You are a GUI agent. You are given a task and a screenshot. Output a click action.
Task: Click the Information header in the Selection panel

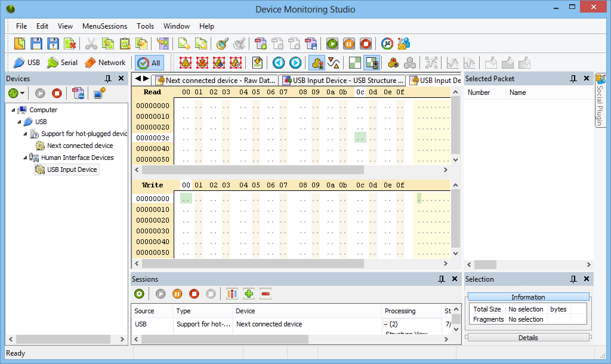point(527,297)
